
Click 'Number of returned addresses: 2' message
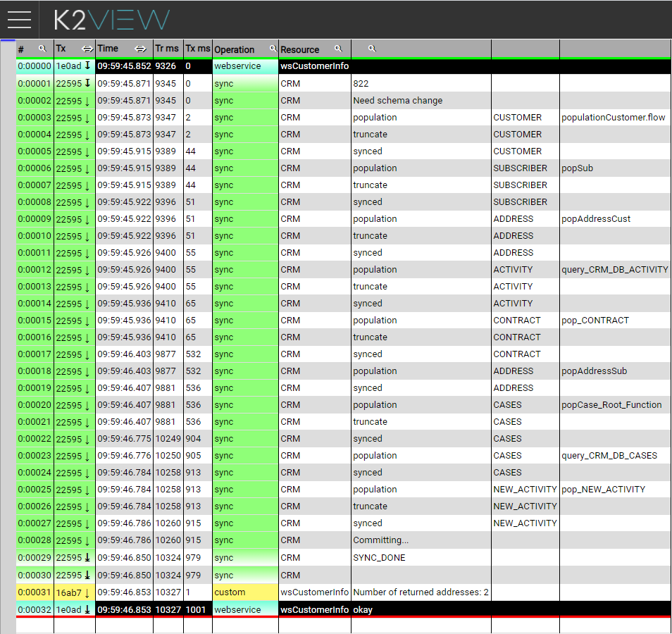coord(420,592)
